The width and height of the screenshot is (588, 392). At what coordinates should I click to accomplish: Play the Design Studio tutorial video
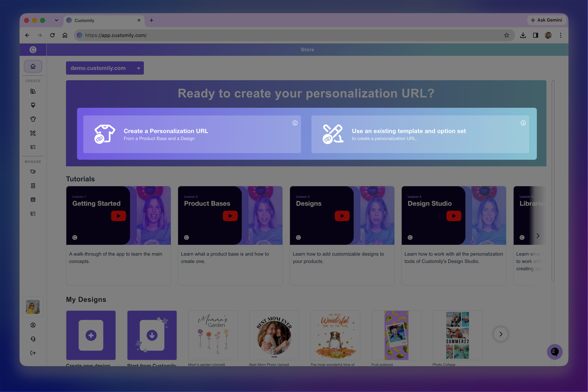[454, 216]
